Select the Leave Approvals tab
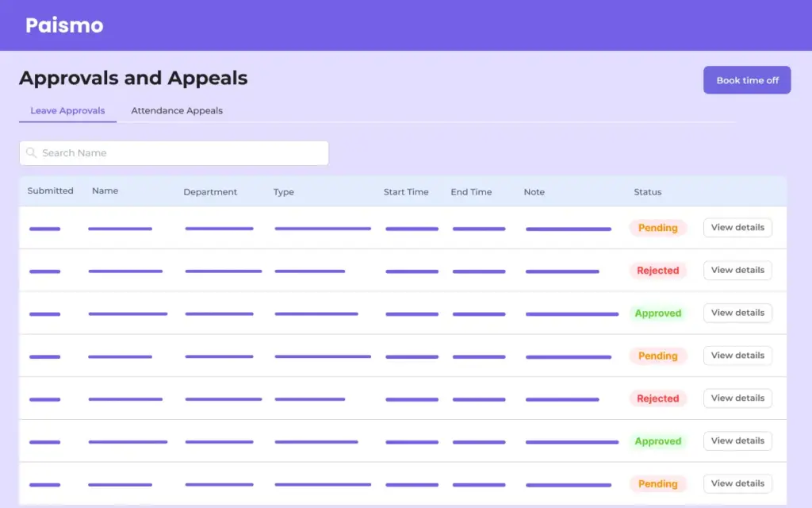 point(67,110)
